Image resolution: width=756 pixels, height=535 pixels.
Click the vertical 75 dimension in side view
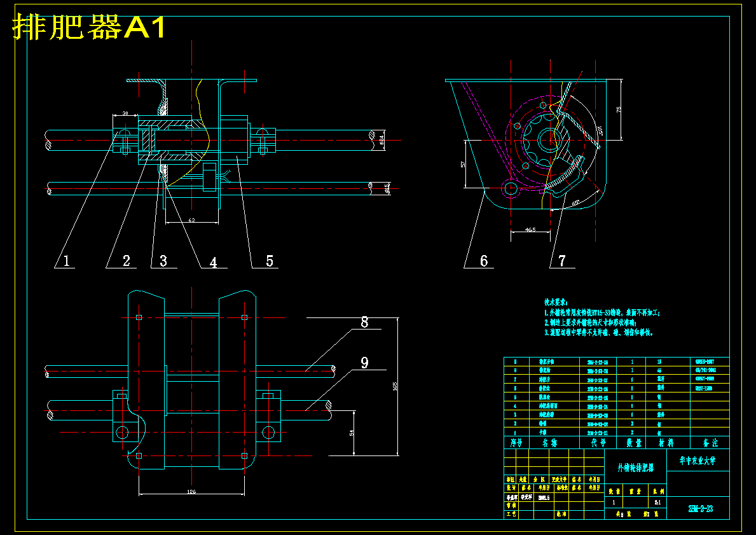pyautogui.click(x=619, y=109)
